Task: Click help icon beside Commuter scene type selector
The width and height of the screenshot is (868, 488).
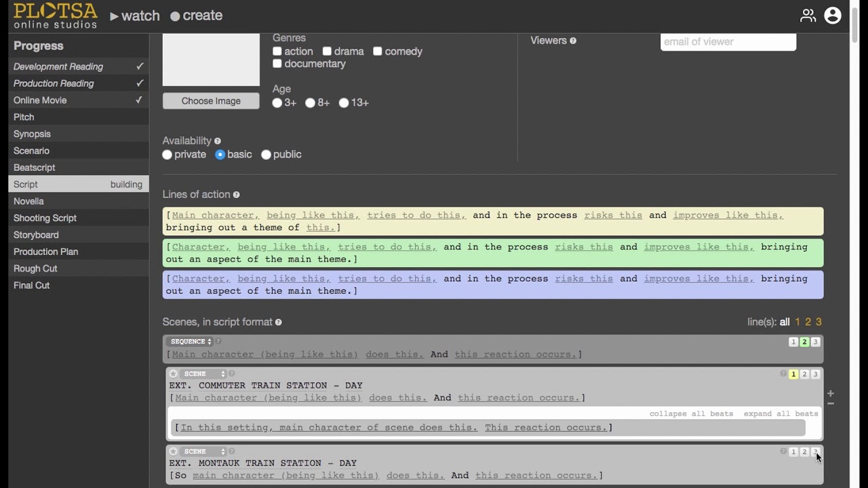Action: pyautogui.click(x=231, y=373)
